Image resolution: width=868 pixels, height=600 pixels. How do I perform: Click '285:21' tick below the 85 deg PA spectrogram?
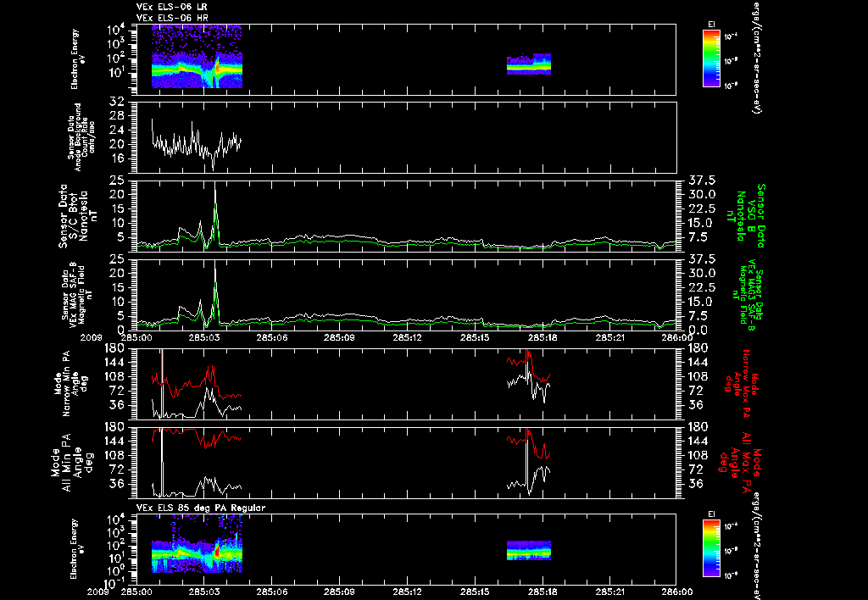pos(610,592)
